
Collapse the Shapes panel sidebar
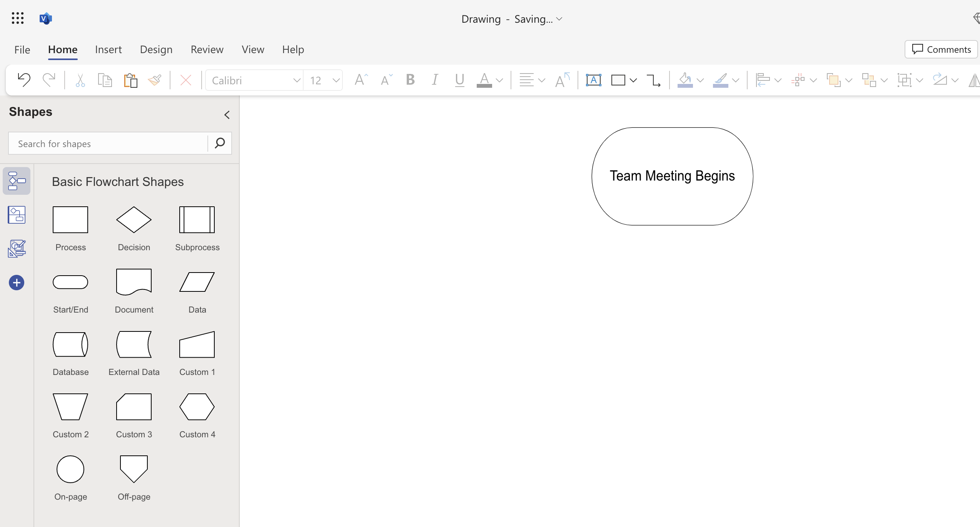pos(226,115)
